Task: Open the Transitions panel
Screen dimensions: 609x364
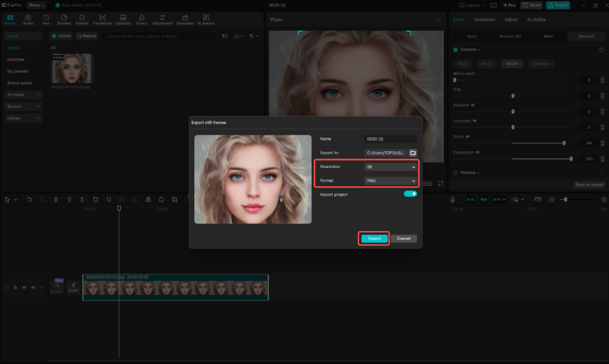Action: click(102, 19)
